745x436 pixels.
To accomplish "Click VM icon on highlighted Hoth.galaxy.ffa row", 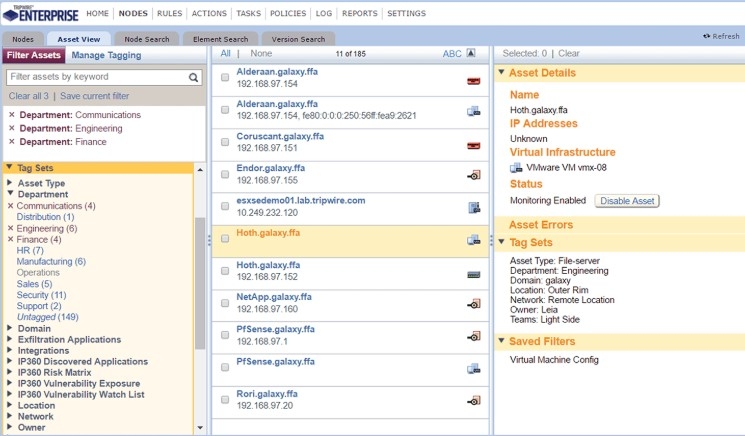I will click(473, 240).
